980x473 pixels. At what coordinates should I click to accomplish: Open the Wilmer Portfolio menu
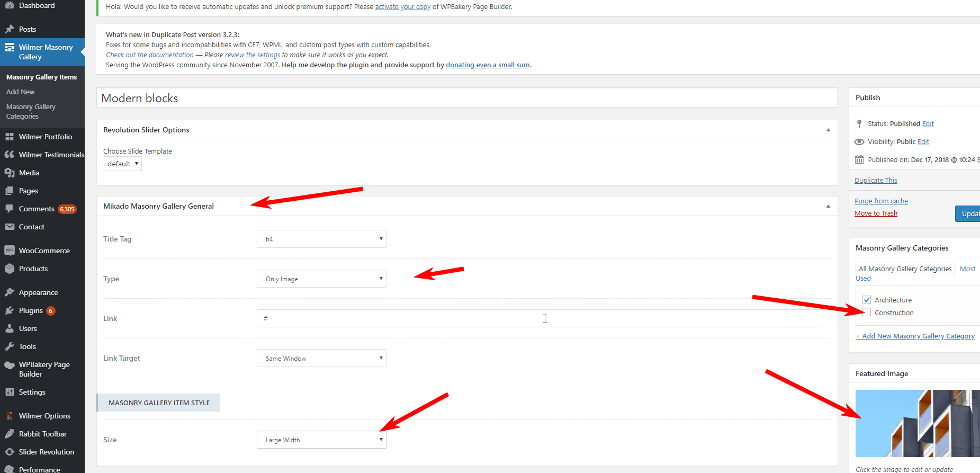[46, 137]
